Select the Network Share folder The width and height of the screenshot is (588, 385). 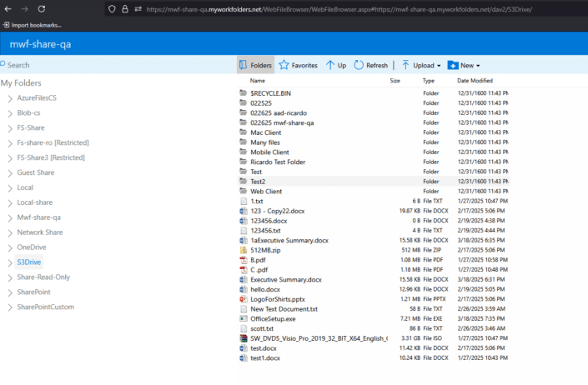pos(40,232)
